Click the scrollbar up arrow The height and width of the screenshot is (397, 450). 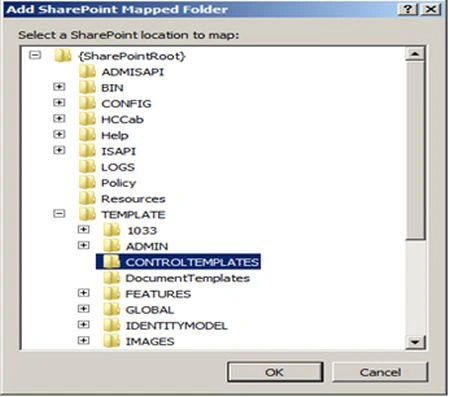click(415, 54)
